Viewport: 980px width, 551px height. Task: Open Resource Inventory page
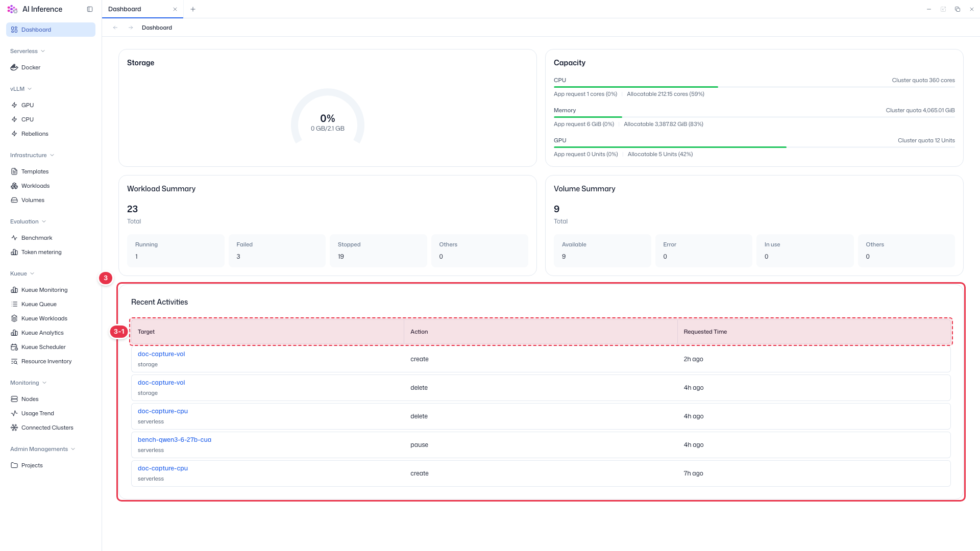point(51,361)
